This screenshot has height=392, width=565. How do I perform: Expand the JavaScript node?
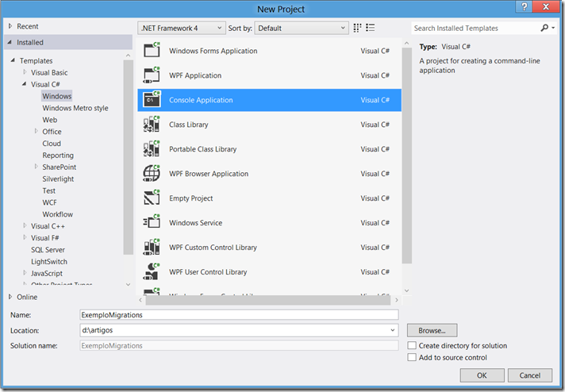click(x=25, y=273)
